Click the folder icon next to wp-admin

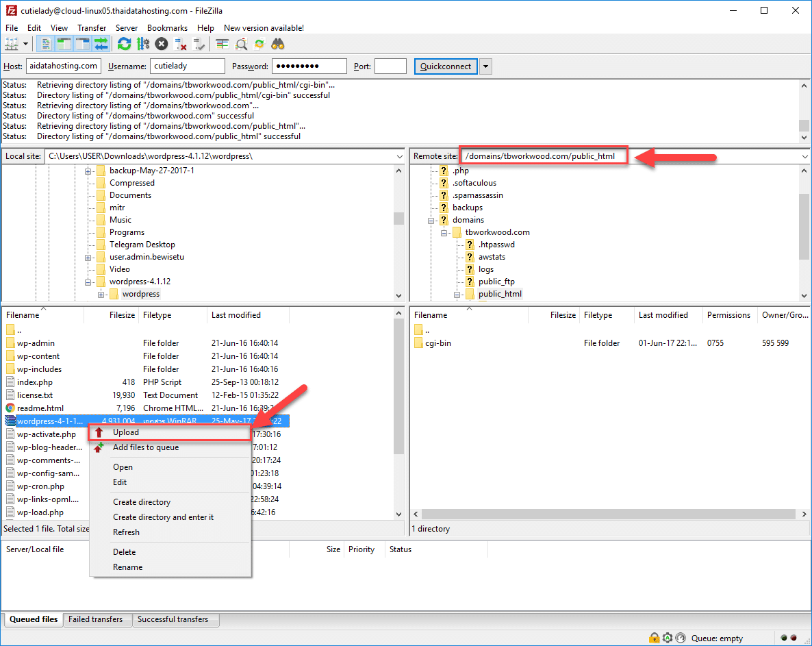(10, 343)
